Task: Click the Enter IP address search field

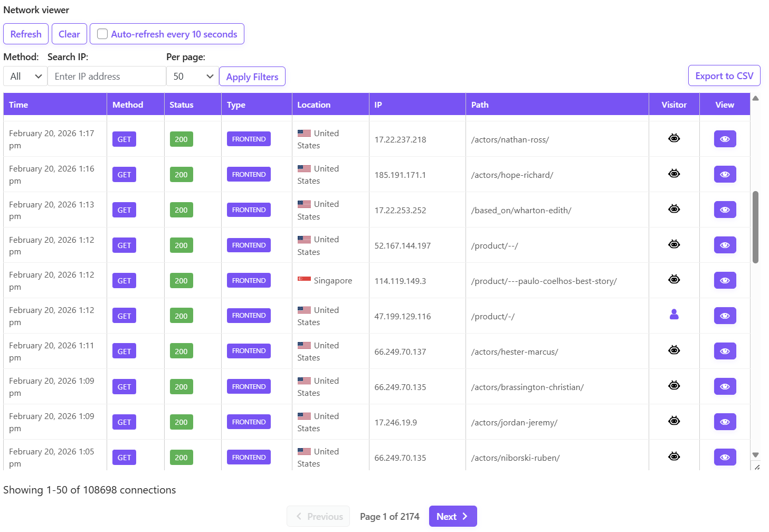Action: tap(106, 76)
